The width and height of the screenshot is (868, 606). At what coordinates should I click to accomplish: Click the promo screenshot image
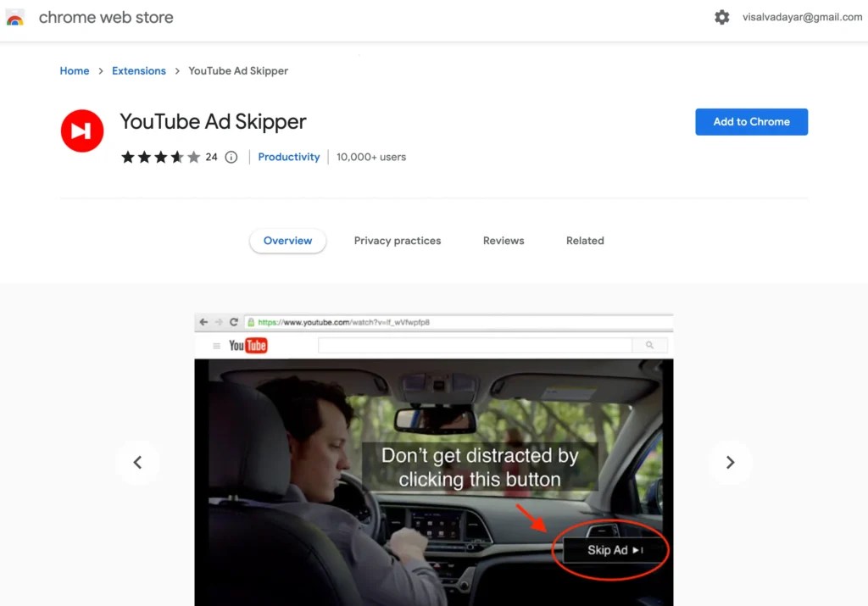433,458
